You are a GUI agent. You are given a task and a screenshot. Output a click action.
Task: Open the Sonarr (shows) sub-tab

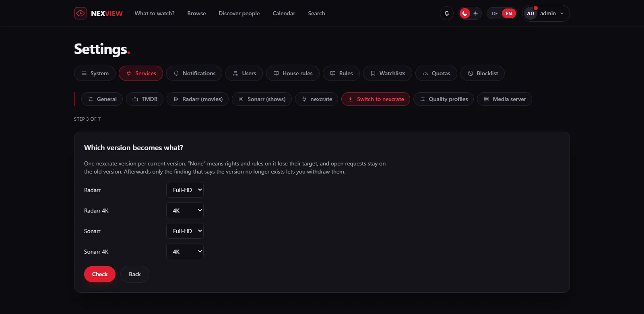pyautogui.click(x=262, y=99)
